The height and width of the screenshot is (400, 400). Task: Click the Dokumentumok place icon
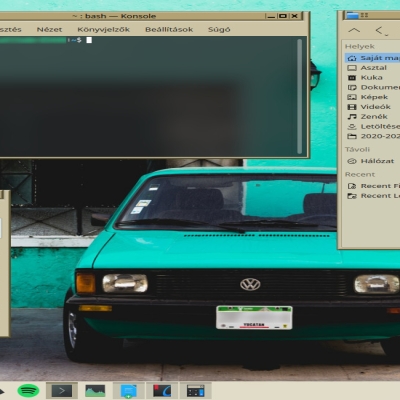352,87
